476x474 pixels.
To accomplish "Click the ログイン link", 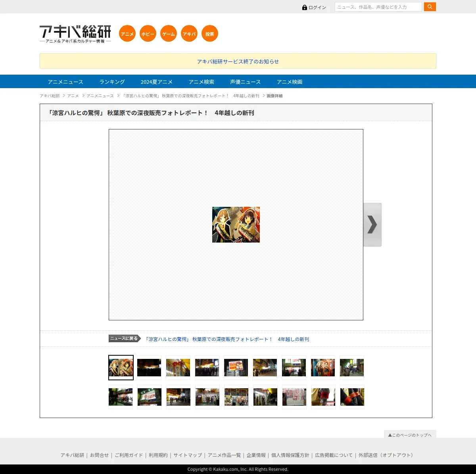I will (x=317, y=8).
